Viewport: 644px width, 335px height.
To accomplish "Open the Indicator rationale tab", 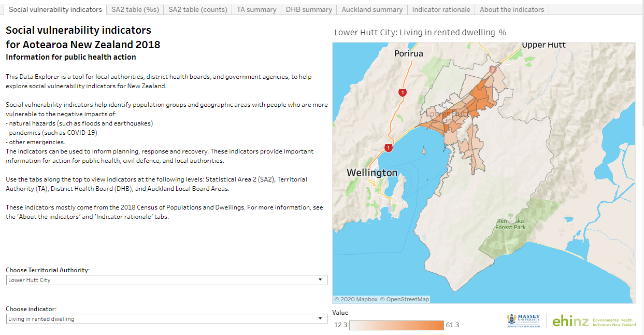I will point(441,9).
